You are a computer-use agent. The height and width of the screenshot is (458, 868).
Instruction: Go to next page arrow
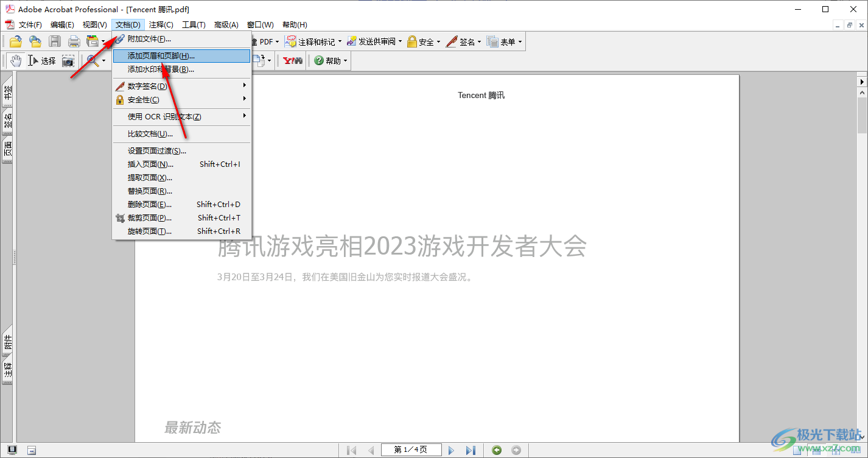click(451, 450)
